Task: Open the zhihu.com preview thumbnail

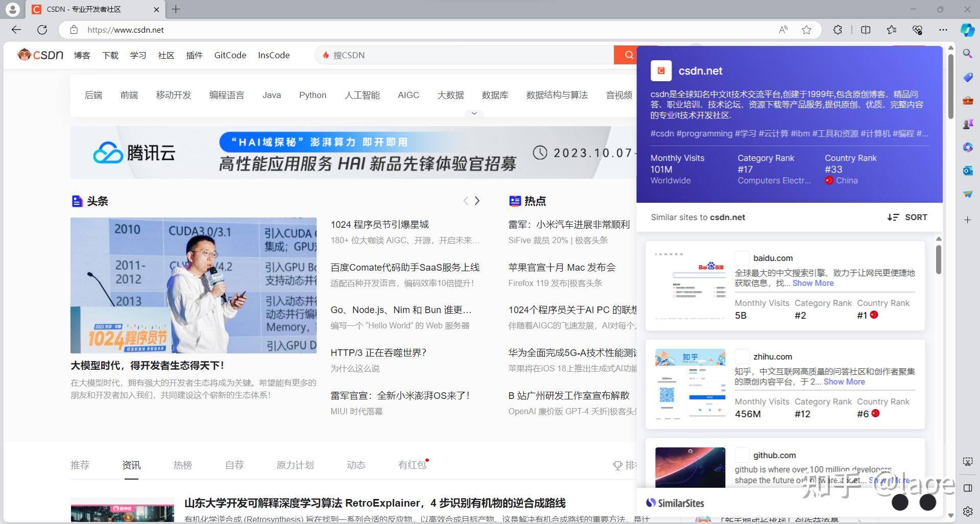Action: (x=690, y=384)
